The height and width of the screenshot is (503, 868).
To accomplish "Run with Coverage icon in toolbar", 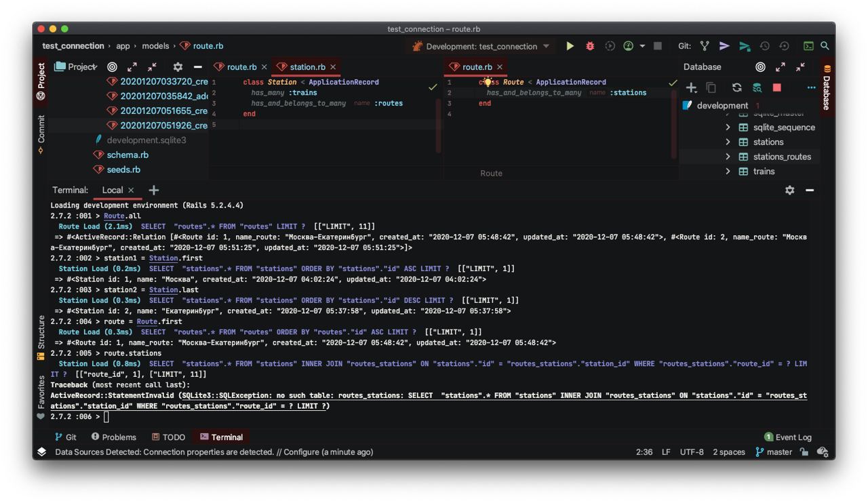I will click(610, 46).
